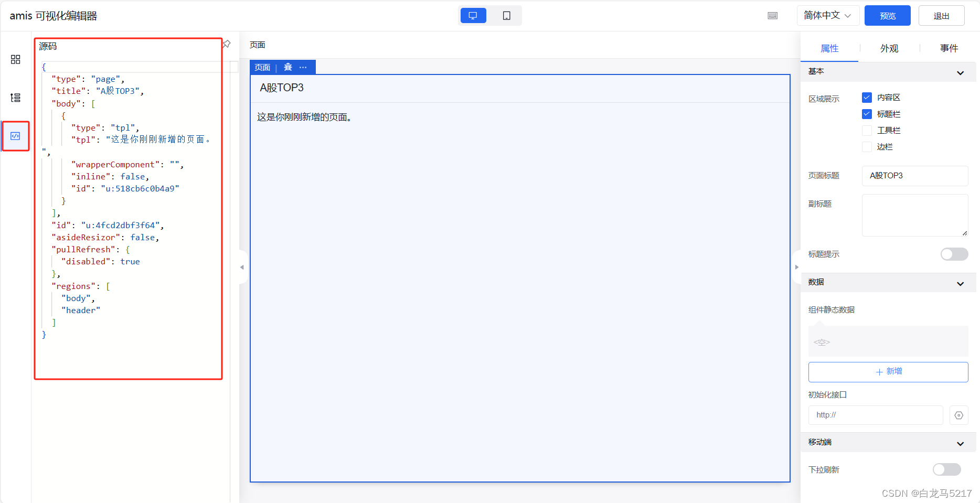Image resolution: width=980 pixels, height=503 pixels.
Task: Collapse the 数据 section
Action: (x=888, y=283)
